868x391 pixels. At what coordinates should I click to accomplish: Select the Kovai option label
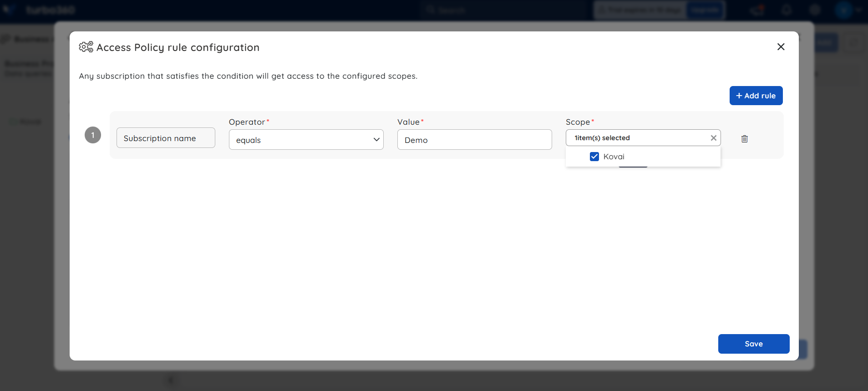(614, 157)
